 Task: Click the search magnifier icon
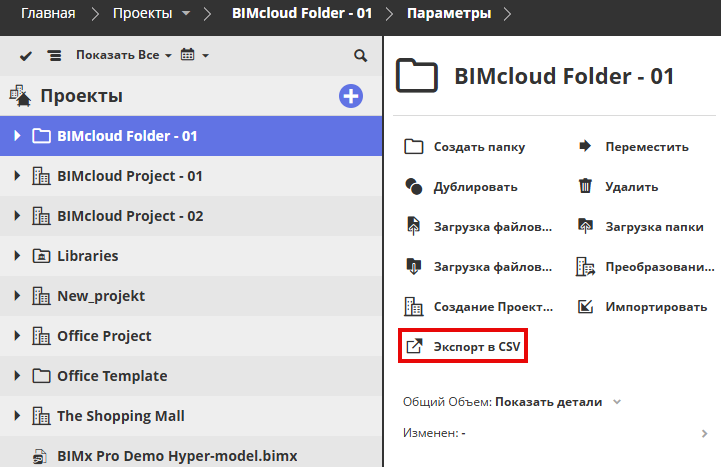[360, 56]
